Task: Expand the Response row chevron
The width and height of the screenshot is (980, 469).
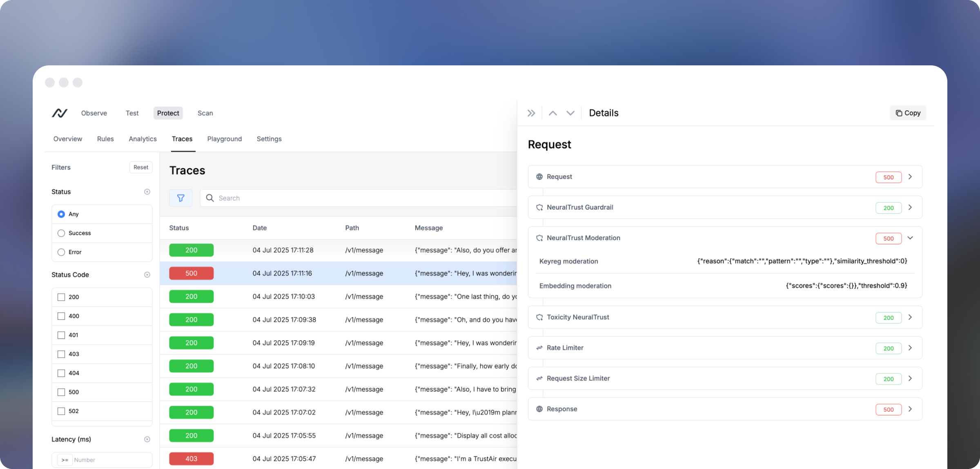Action: point(910,409)
